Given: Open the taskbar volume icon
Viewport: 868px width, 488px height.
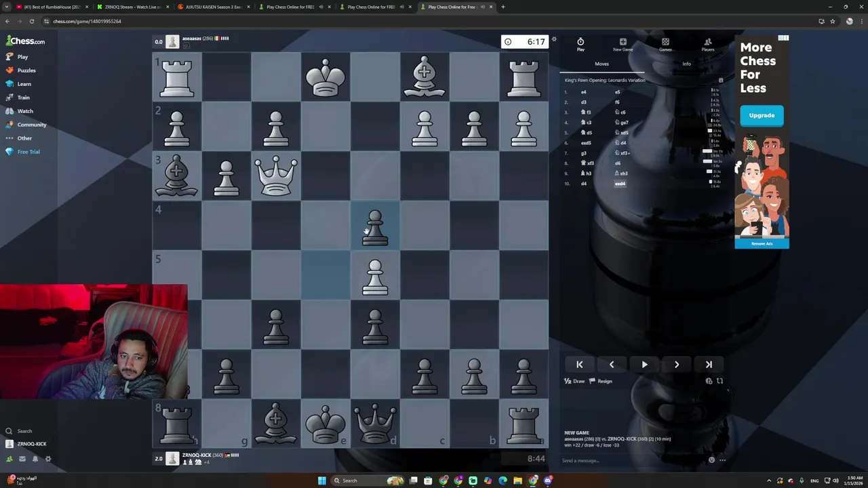Looking at the screenshot, I should point(835,481).
